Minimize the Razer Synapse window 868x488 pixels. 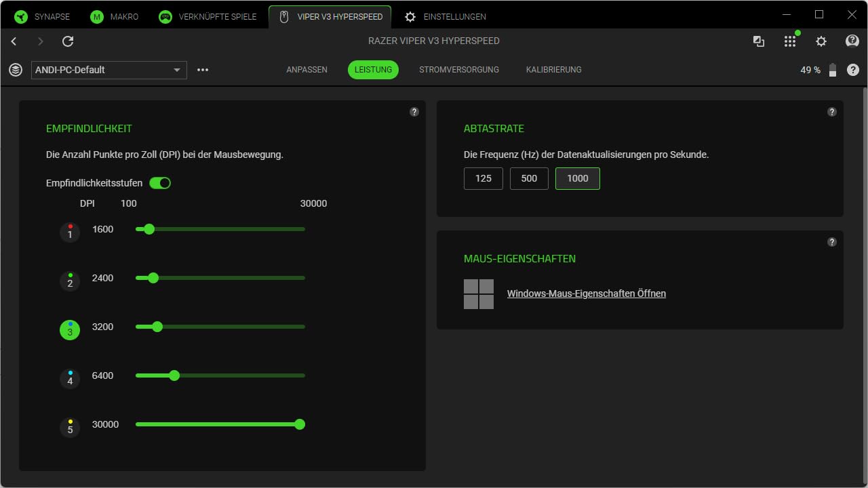pos(787,15)
